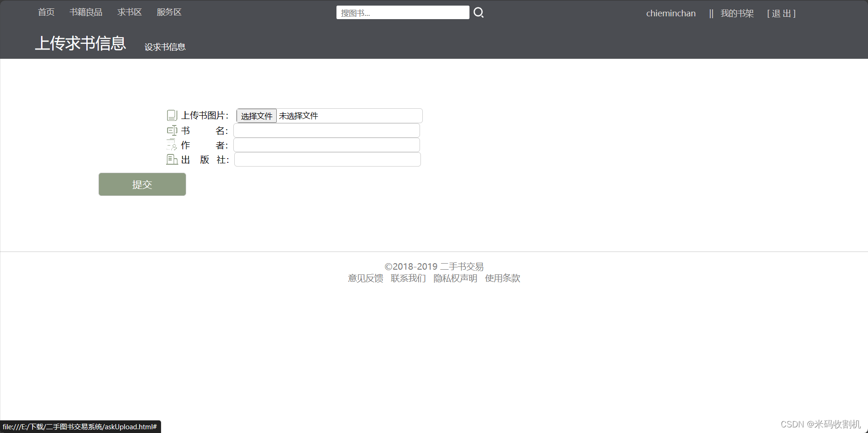
Task: Submit the form with 提交 button
Action: (x=142, y=184)
